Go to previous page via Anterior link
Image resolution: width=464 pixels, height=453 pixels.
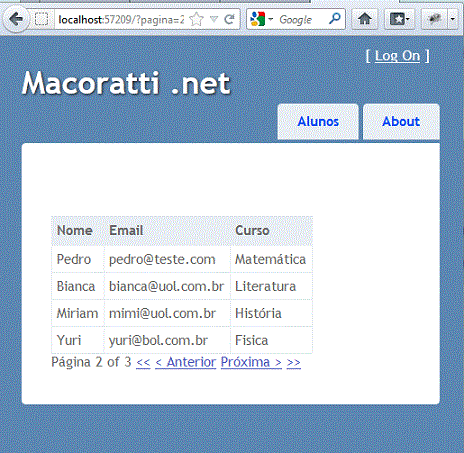[186, 362]
